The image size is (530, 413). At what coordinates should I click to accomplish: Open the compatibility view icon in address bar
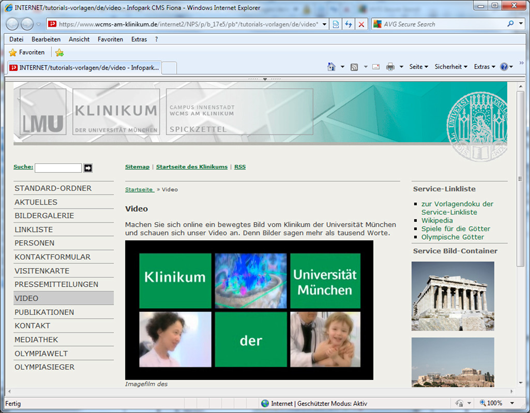click(336, 24)
